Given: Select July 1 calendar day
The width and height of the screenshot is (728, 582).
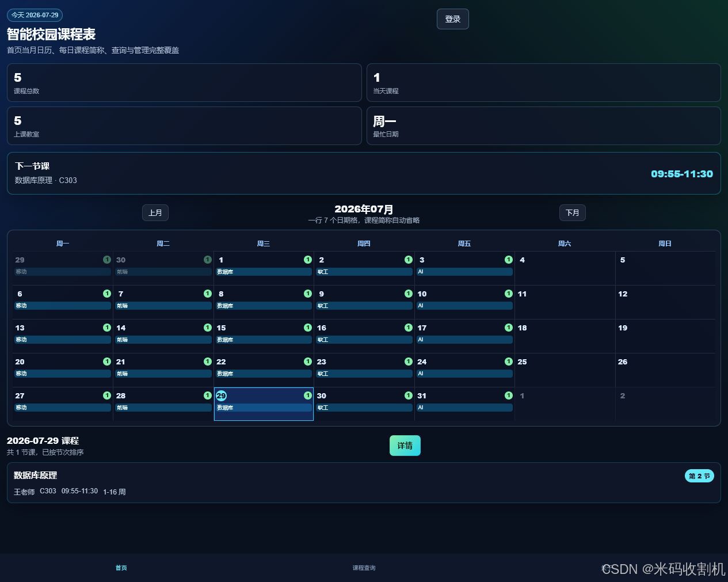Looking at the screenshot, I should click(x=264, y=268).
